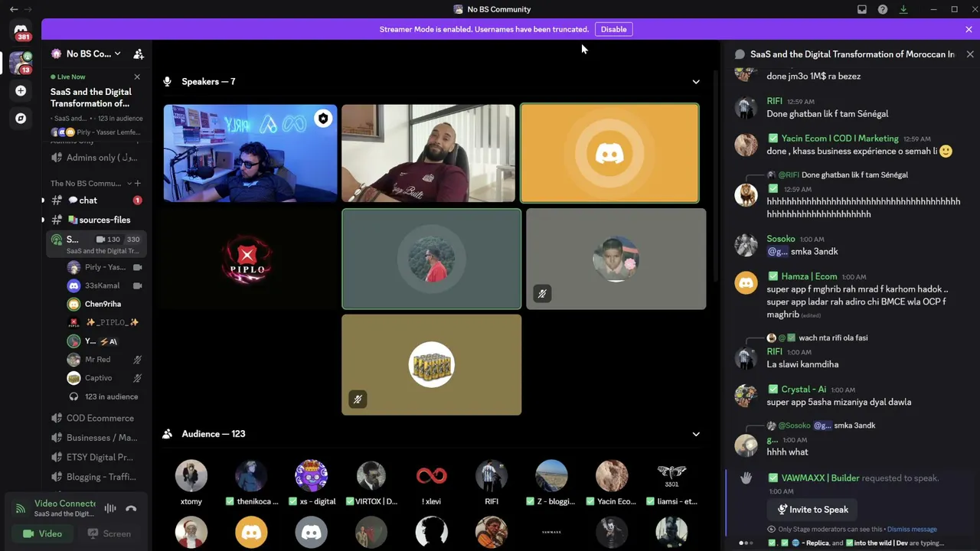Open xs - digital audience avatar
The width and height of the screenshot is (980, 551).
click(311, 475)
